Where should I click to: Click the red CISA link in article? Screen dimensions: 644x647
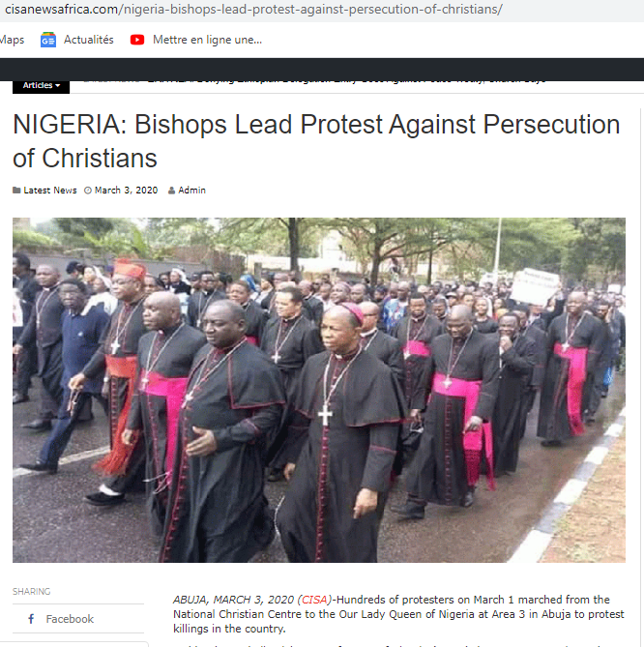pos(314,600)
